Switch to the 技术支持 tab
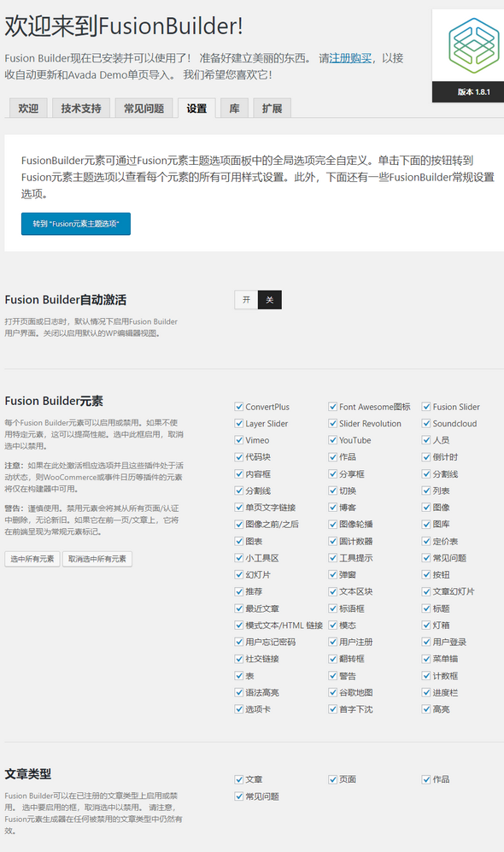504x852 pixels. point(81,109)
